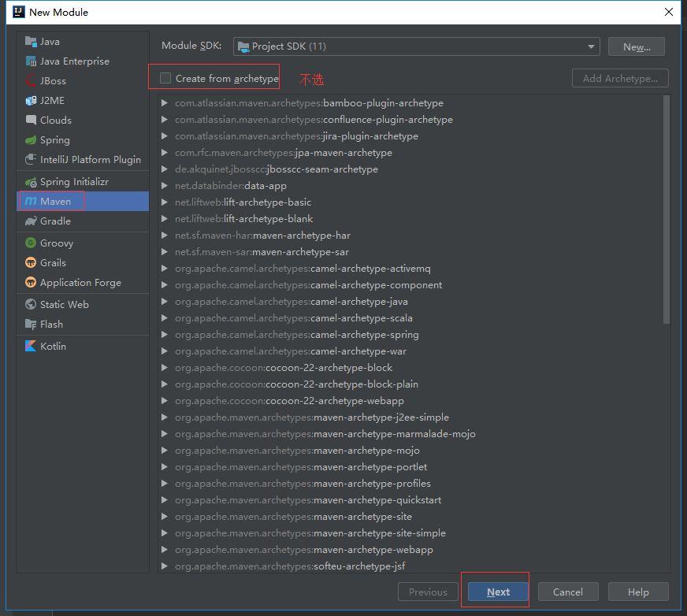Select maven-archetype-har row

[x=411, y=236]
